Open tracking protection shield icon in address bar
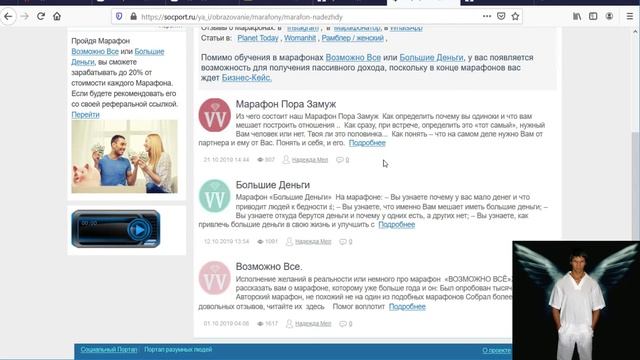Screen dimensions: 640x360 (x=119, y=16)
